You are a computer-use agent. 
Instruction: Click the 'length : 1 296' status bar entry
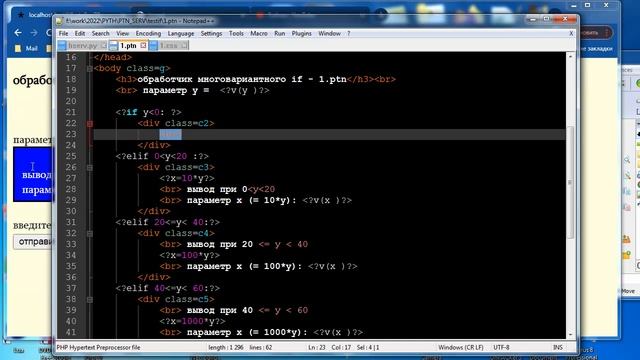pos(226,348)
